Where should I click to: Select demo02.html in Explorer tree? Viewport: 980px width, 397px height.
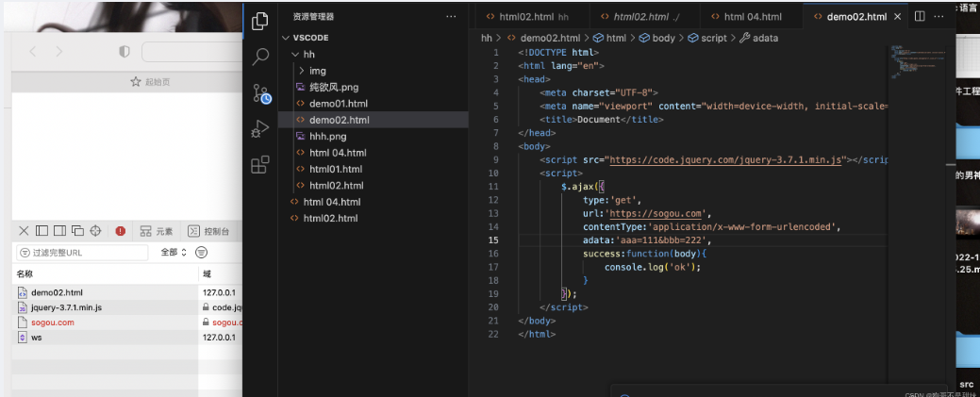point(374,120)
